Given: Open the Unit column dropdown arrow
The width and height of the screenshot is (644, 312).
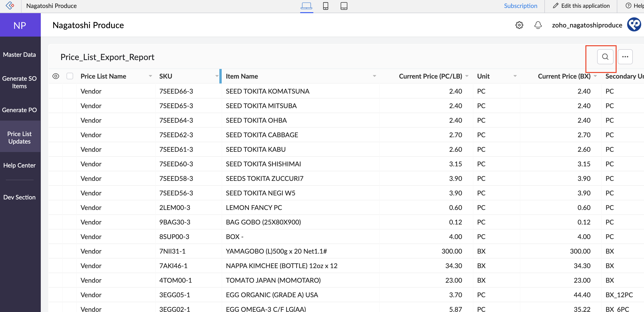Looking at the screenshot, I should 515,76.
